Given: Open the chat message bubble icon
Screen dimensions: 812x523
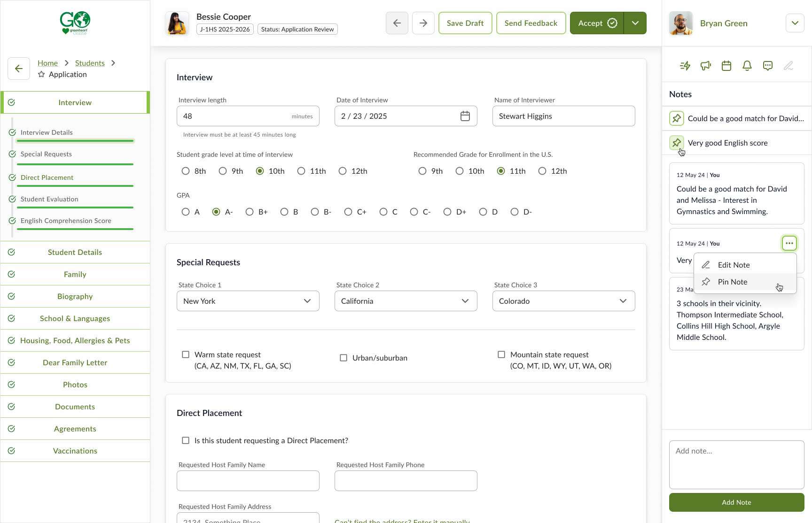Looking at the screenshot, I should pos(768,66).
